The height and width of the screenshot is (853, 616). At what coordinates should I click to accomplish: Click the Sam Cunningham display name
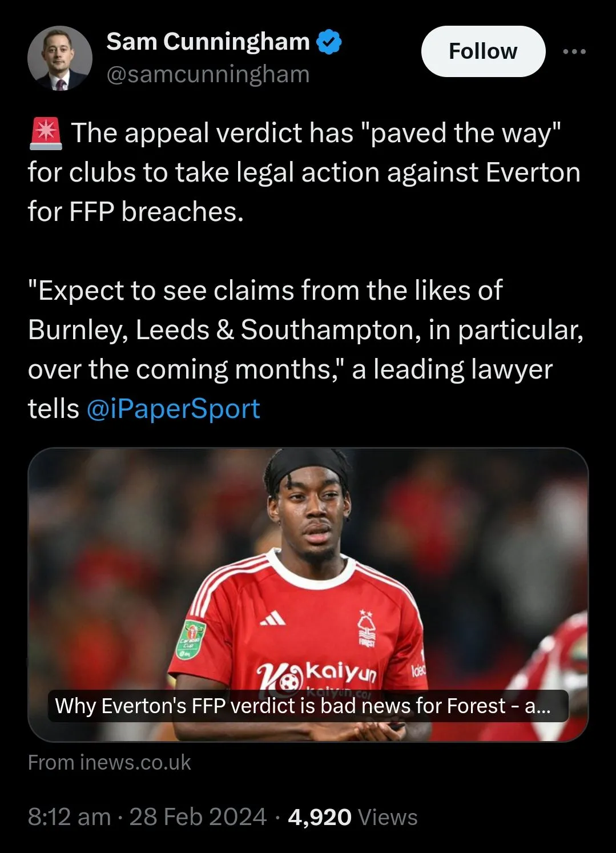tap(208, 42)
